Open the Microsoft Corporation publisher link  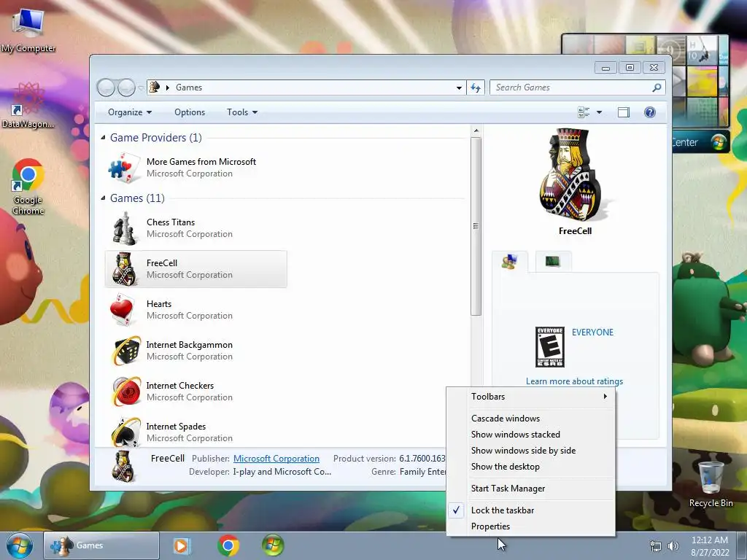(x=276, y=459)
